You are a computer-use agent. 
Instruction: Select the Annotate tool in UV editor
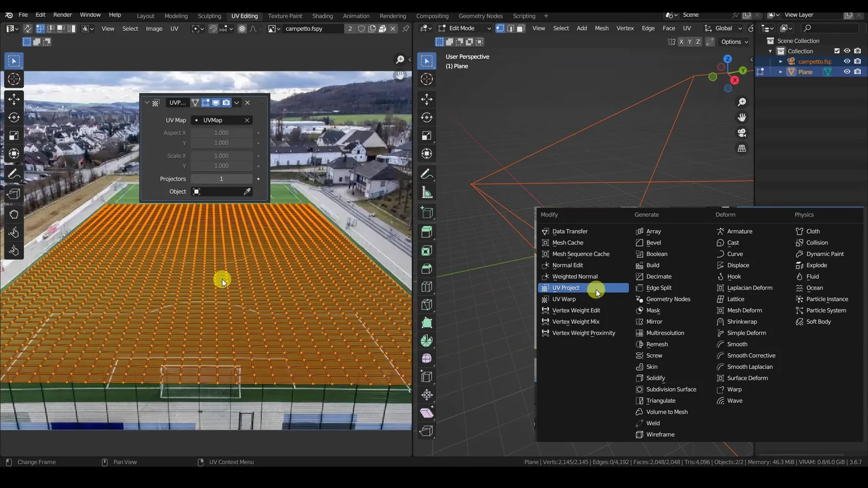click(x=14, y=174)
